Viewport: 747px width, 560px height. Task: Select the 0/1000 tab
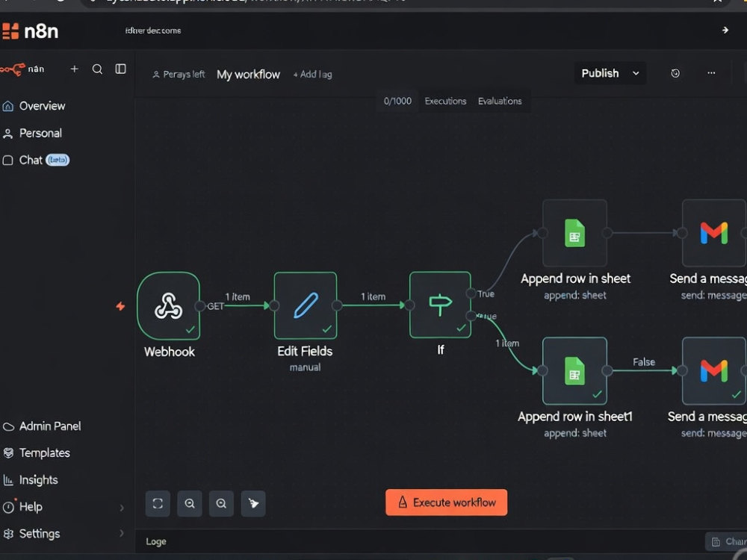click(397, 101)
